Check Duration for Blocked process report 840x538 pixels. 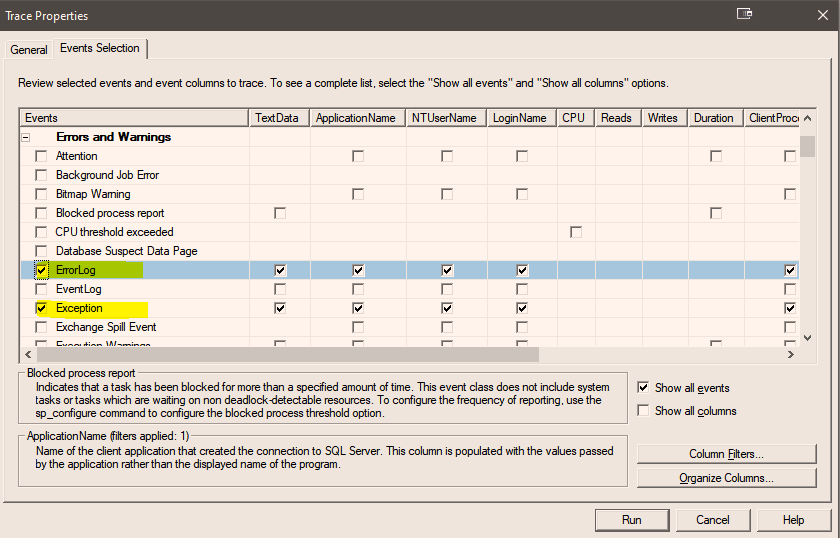[x=716, y=213]
